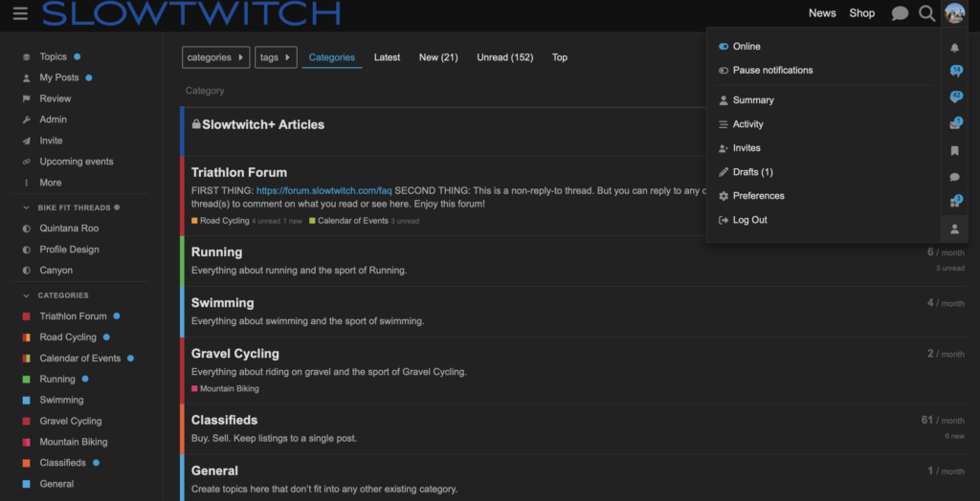Open the categories filter dropdown
The height and width of the screenshot is (501, 980).
[215, 57]
